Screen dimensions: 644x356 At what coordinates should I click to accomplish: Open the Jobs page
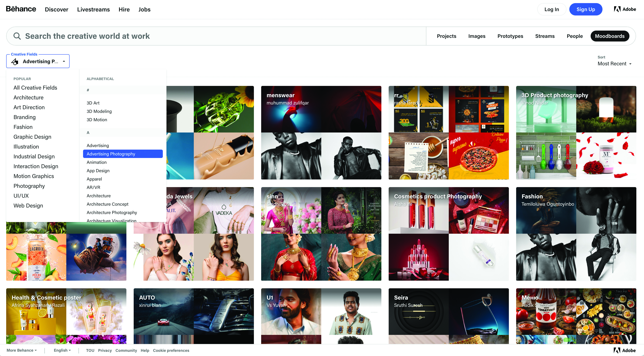pos(144,9)
